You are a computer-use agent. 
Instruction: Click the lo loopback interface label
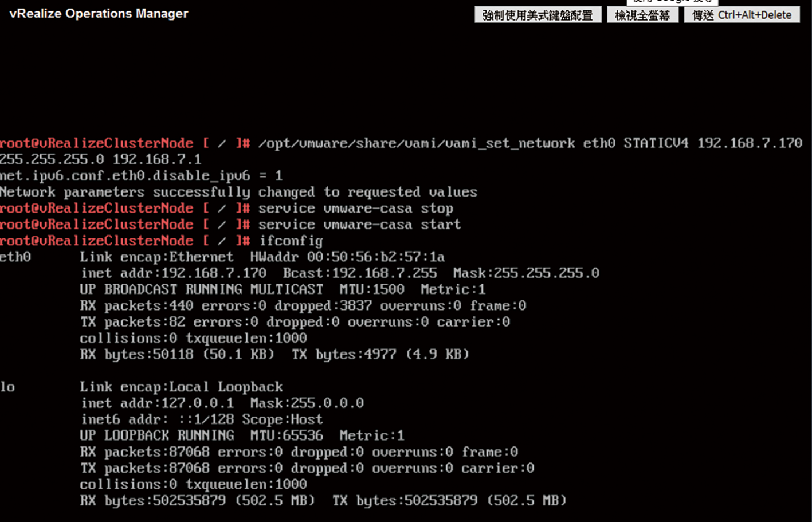pyautogui.click(x=7, y=387)
